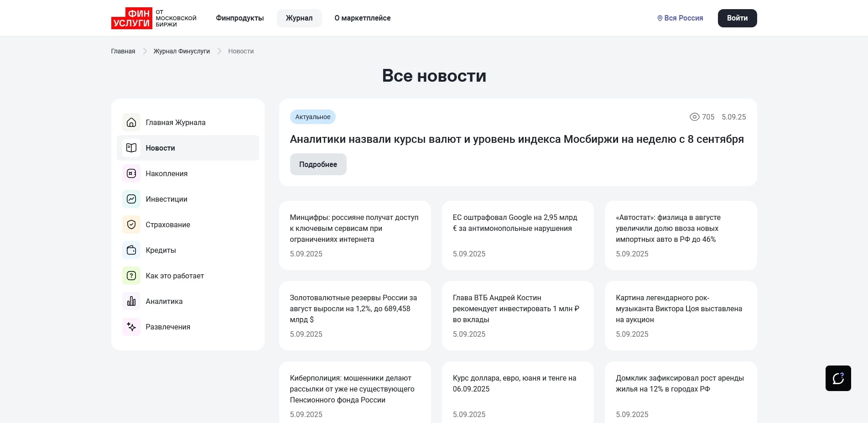
Task: Select О маркетплейсе in the navigation
Action: [x=363, y=18]
